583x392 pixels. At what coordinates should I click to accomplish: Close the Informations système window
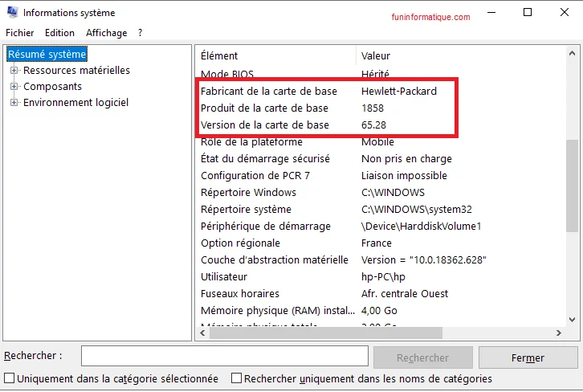tap(565, 12)
